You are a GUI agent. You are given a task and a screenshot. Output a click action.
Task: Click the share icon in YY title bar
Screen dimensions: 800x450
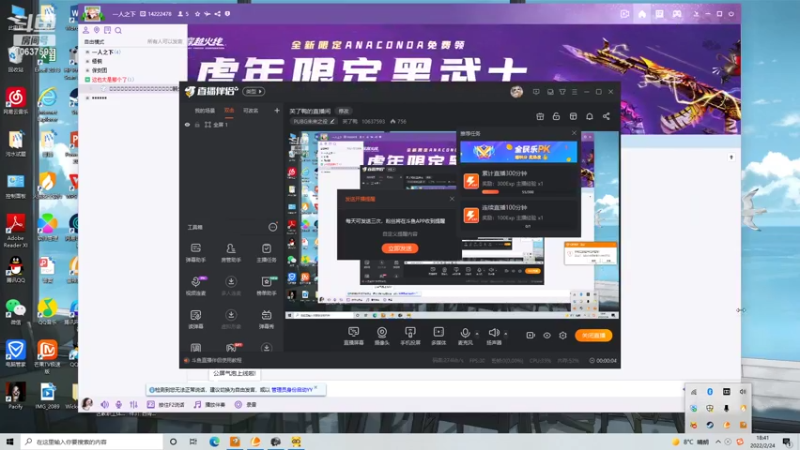(217, 14)
